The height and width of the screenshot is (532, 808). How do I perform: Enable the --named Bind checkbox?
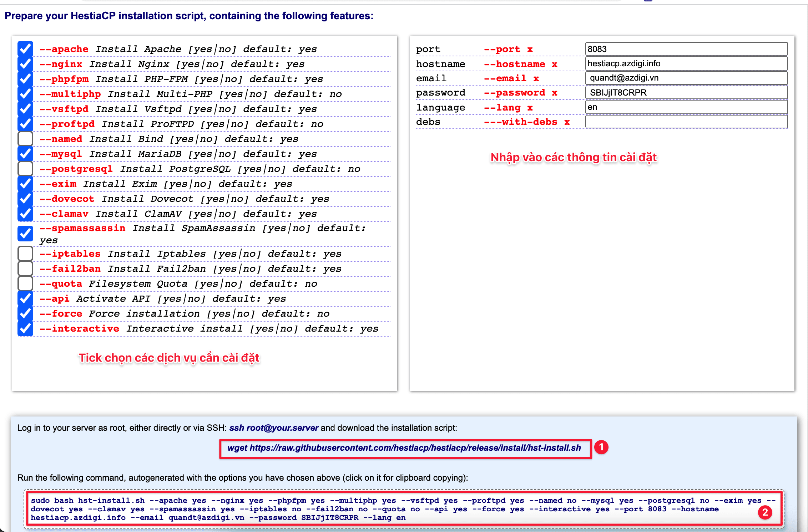pos(25,139)
